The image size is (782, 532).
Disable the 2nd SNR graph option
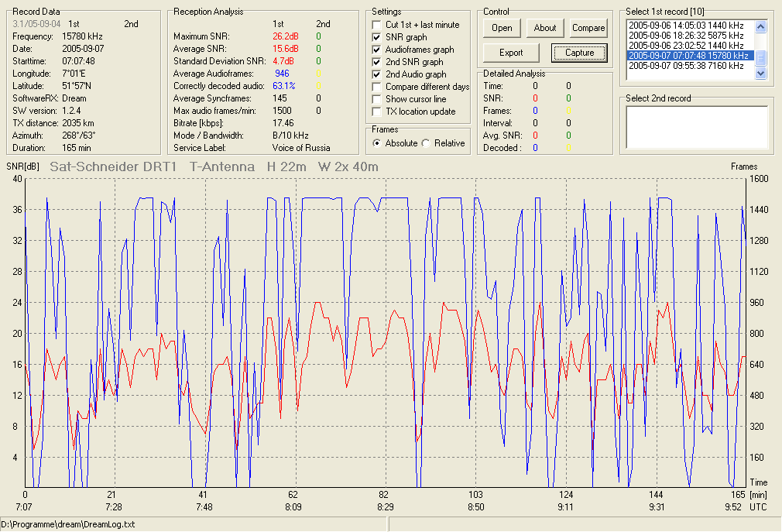click(377, 62)
